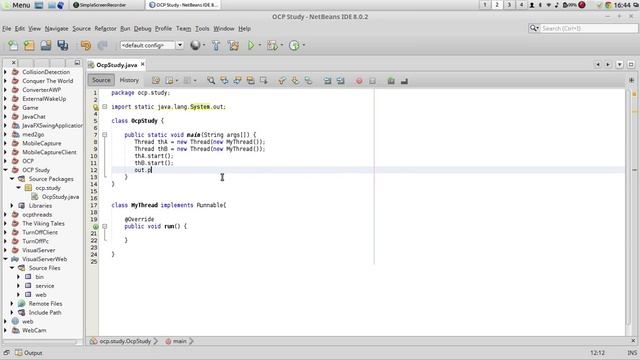
Task: Open the Menu button in system panel
Action: click(x=16, y=5)
